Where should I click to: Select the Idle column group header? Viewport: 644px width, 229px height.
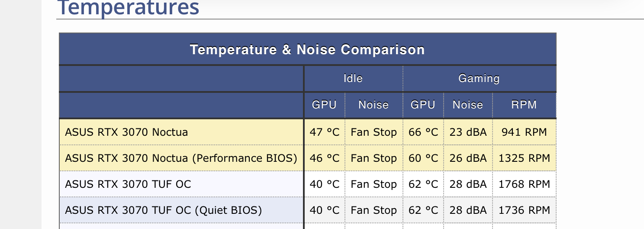tap(353, 79)
